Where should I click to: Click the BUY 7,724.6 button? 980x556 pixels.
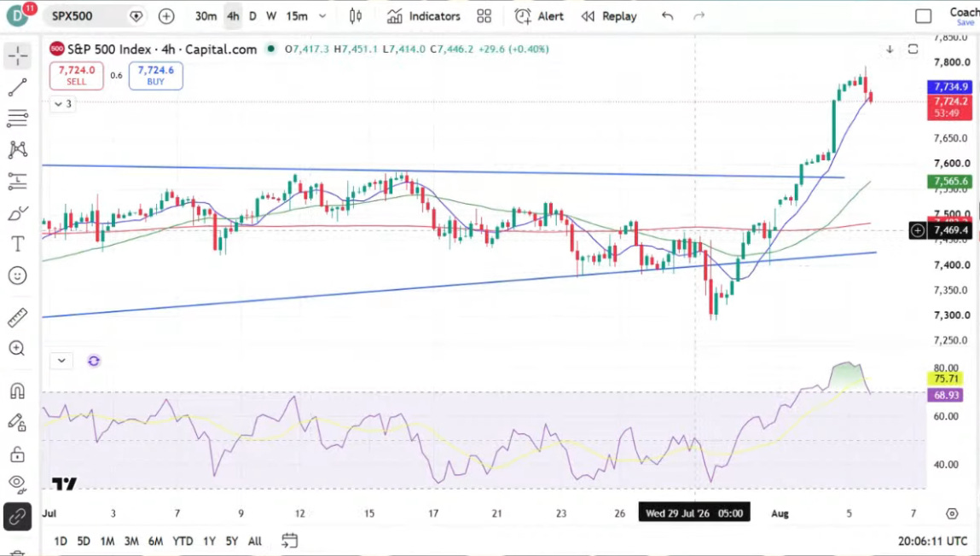coord(155,76)
